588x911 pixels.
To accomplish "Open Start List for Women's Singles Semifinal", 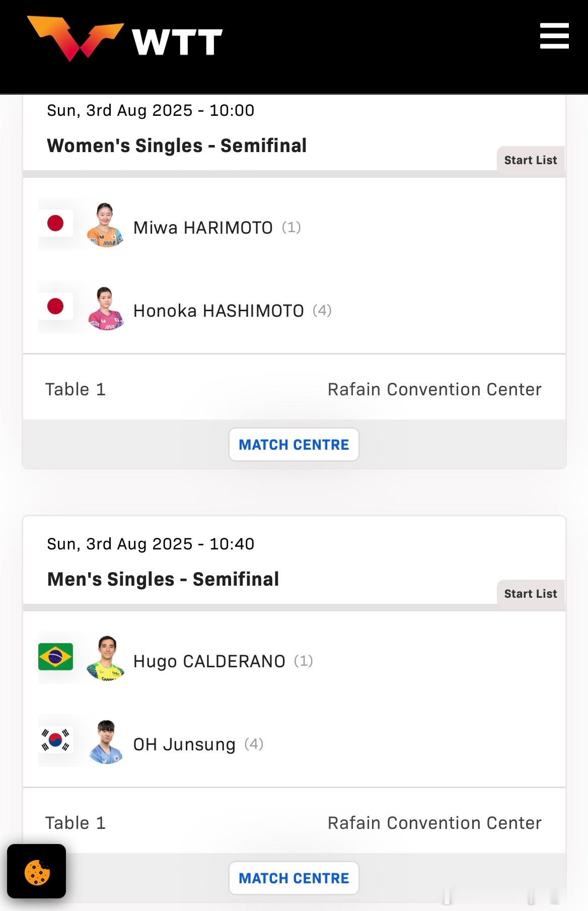I will point(531,160).
